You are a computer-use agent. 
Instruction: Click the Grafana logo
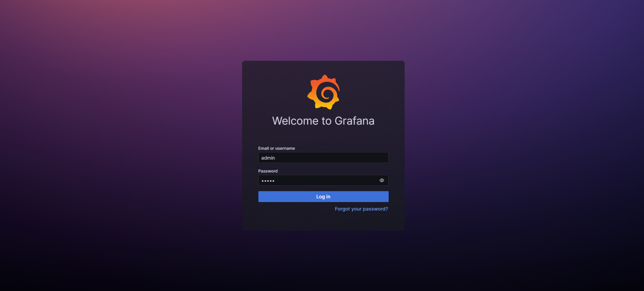(x=323, y=92)
